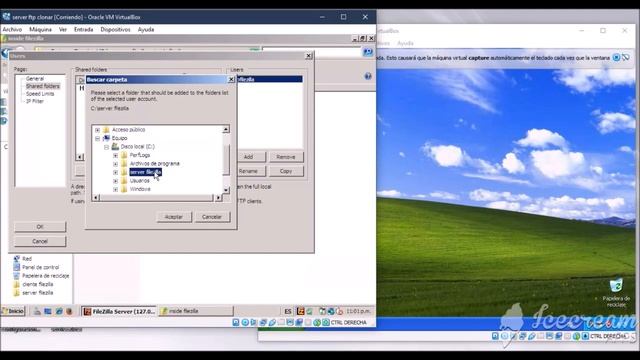
Task: Click the cliente filezilla folder icon
Action: click(17, 284)
